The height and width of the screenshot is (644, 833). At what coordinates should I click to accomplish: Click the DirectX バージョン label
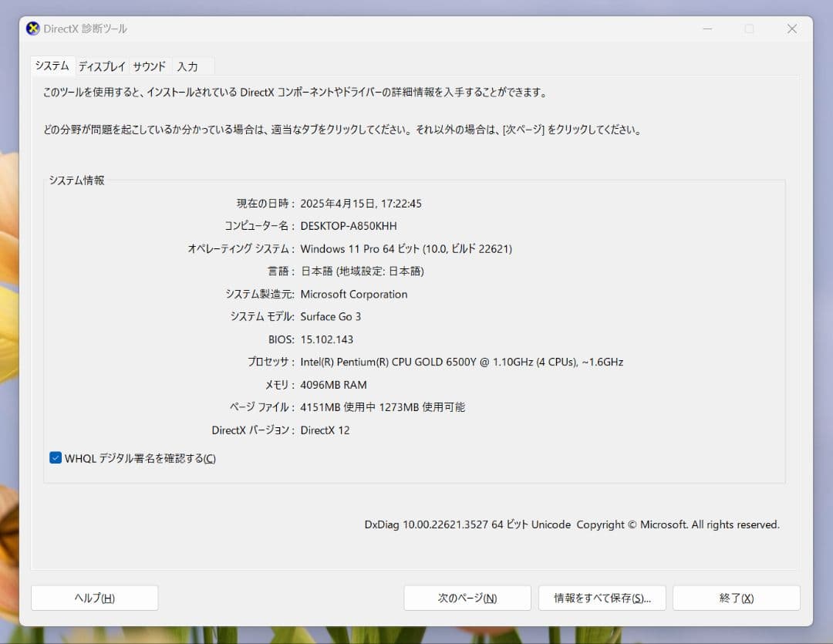point(253,430)
